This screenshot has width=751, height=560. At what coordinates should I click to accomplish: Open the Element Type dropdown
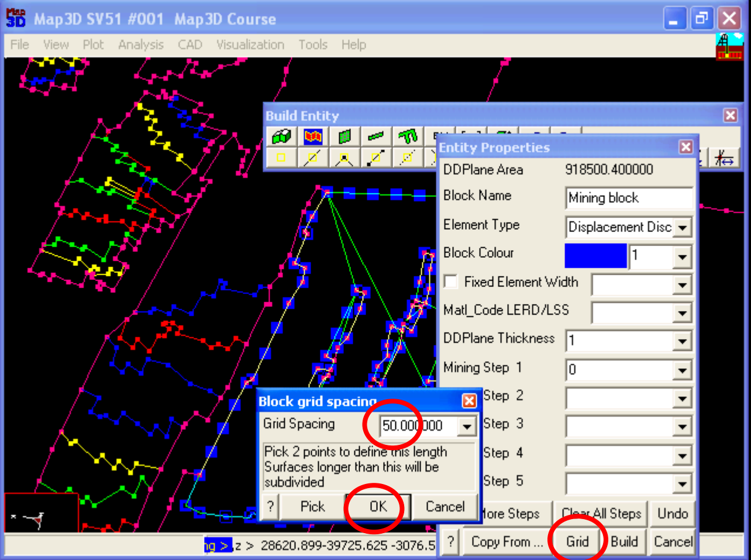(x=683, y=227)
